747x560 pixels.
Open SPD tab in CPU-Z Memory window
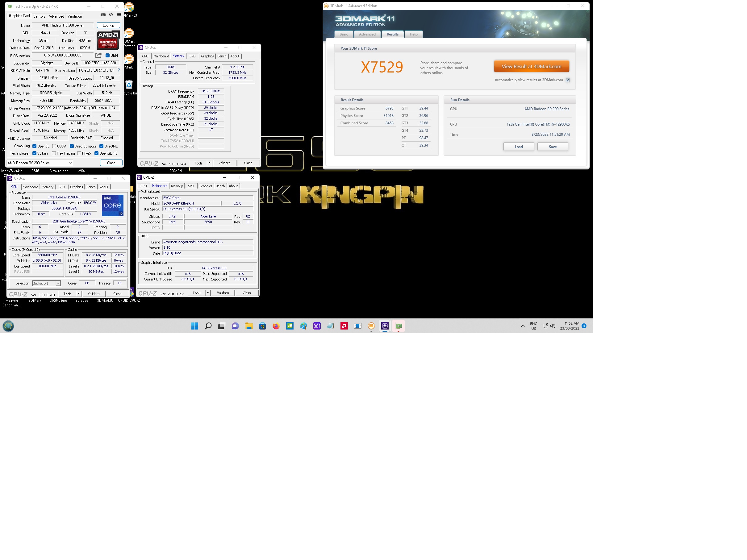tap(193, 56)
